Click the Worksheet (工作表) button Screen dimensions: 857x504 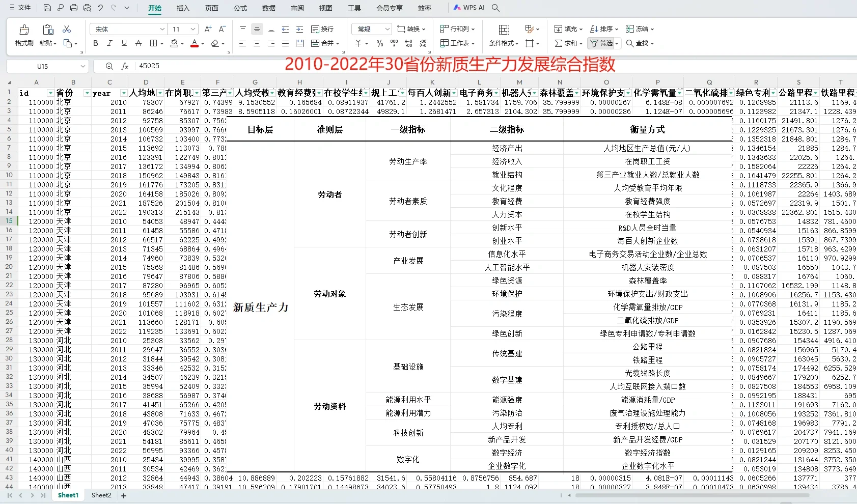point(457,43)
